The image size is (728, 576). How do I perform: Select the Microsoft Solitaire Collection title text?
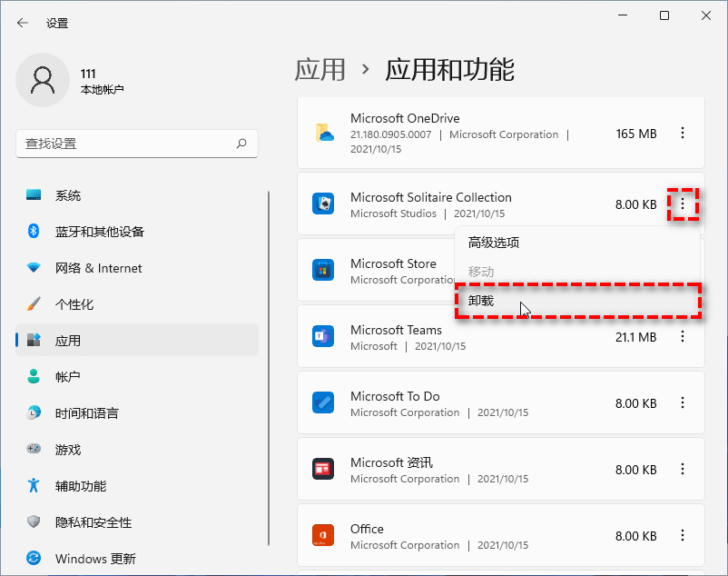tap(431, 197)
